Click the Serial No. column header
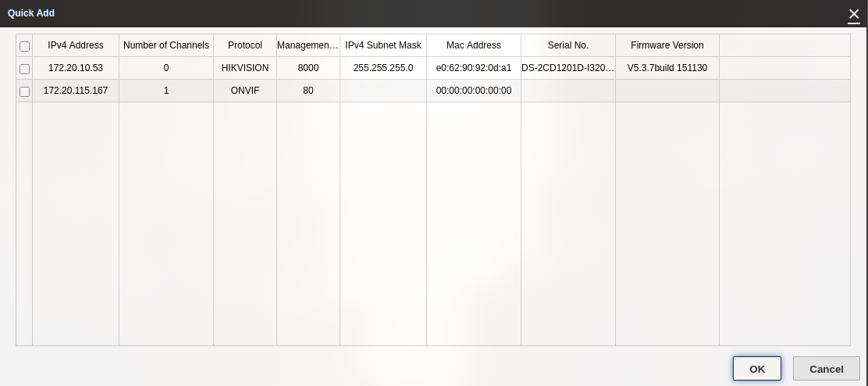The height and width of the screenshot is (386, 868). 568,45
